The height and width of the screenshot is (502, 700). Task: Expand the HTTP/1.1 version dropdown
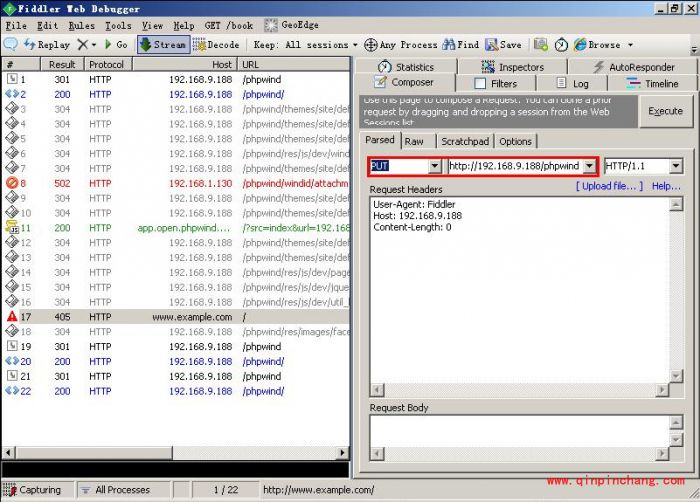coord(676,166)
